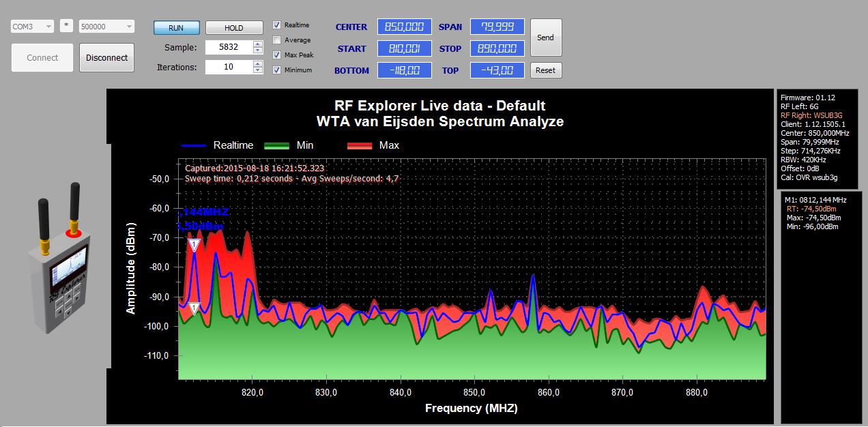
Task: Click the -80,0 amplitude axis label
Action: pyautogui.click(x=158, y=267)
